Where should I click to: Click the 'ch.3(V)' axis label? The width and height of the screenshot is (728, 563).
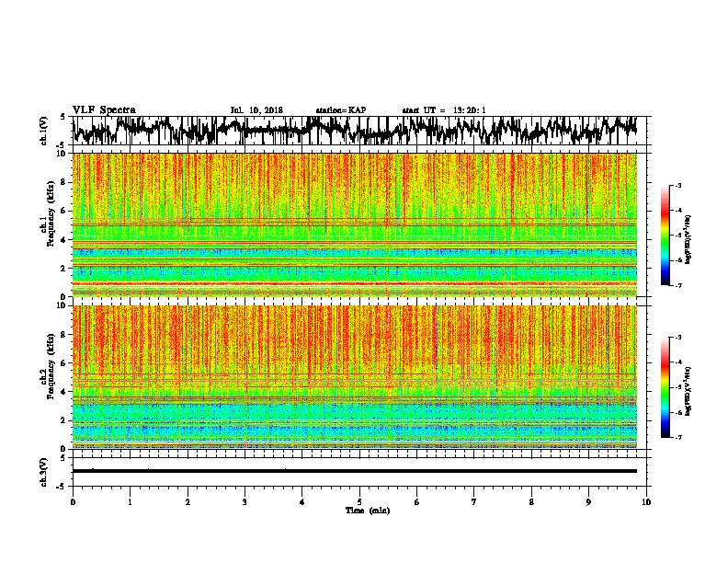tap(44, 472)
